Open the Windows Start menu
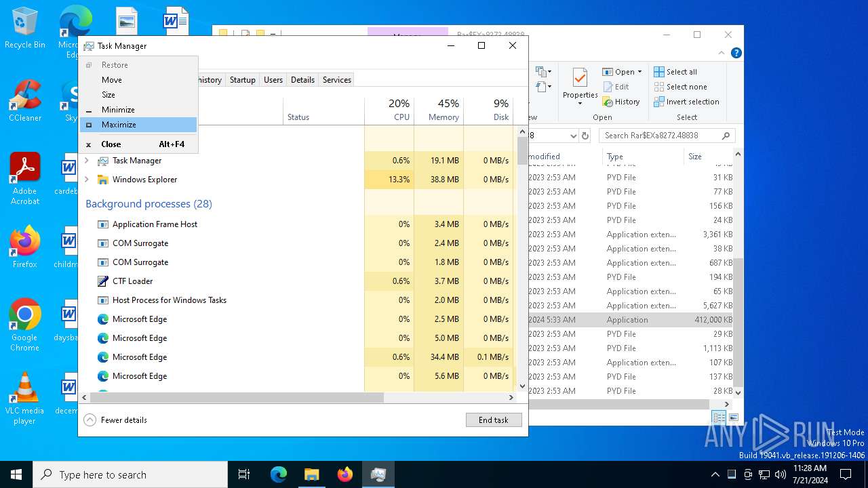This screenshot has height=488, width=868. coord(16,474)
